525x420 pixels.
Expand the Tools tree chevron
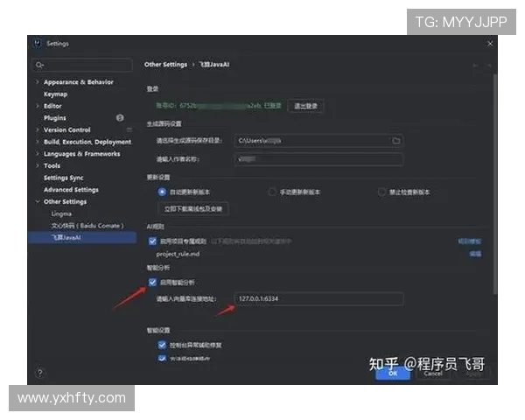38,165
